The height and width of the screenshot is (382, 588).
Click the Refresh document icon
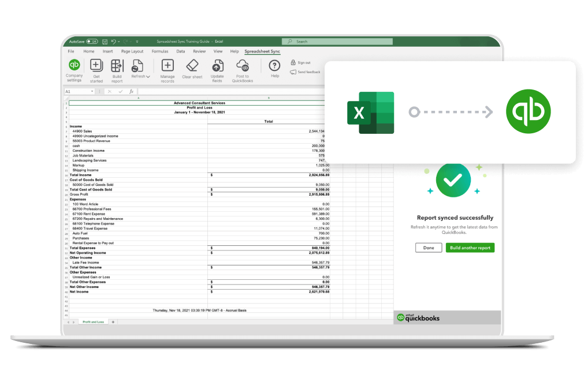(x=137, y=66)
